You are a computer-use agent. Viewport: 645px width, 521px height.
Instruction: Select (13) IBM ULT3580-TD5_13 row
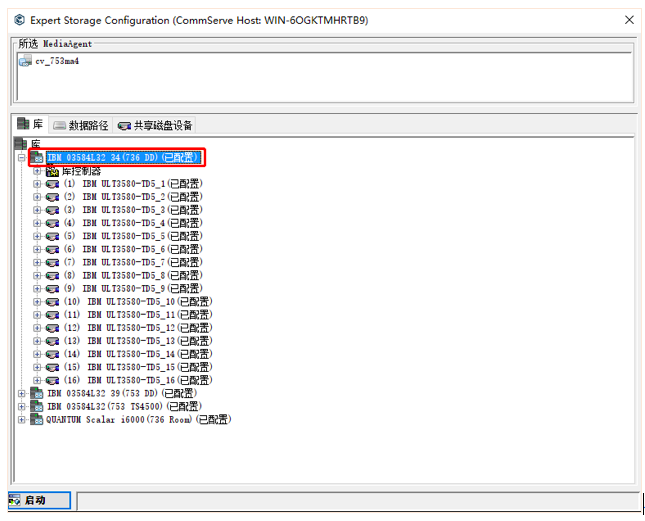click(x=138, y=341)
